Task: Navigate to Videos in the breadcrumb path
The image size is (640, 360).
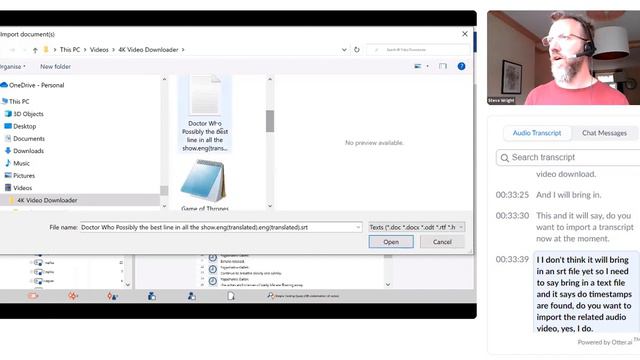Action: [x=99, y=49]
